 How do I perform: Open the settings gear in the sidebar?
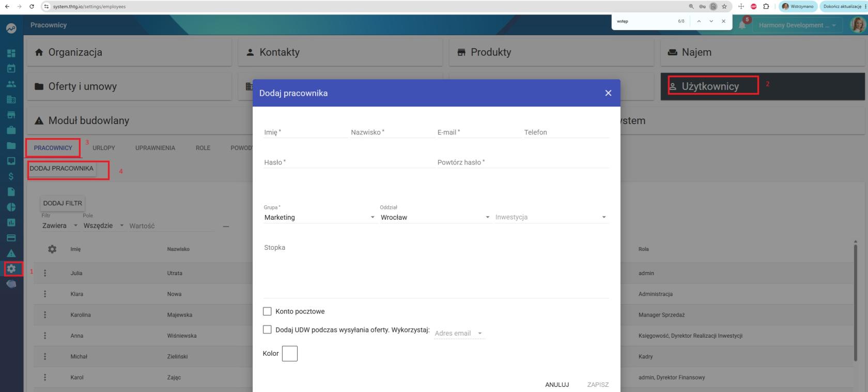pos(11,269)
